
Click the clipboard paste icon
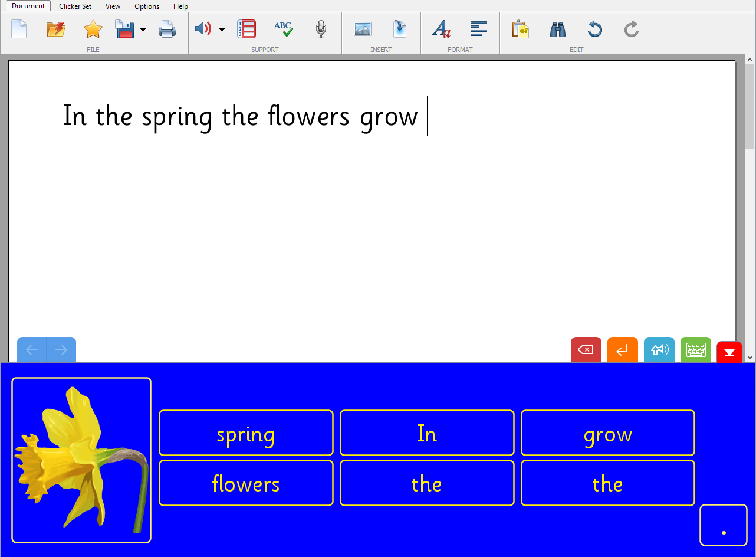coord(520,28)
